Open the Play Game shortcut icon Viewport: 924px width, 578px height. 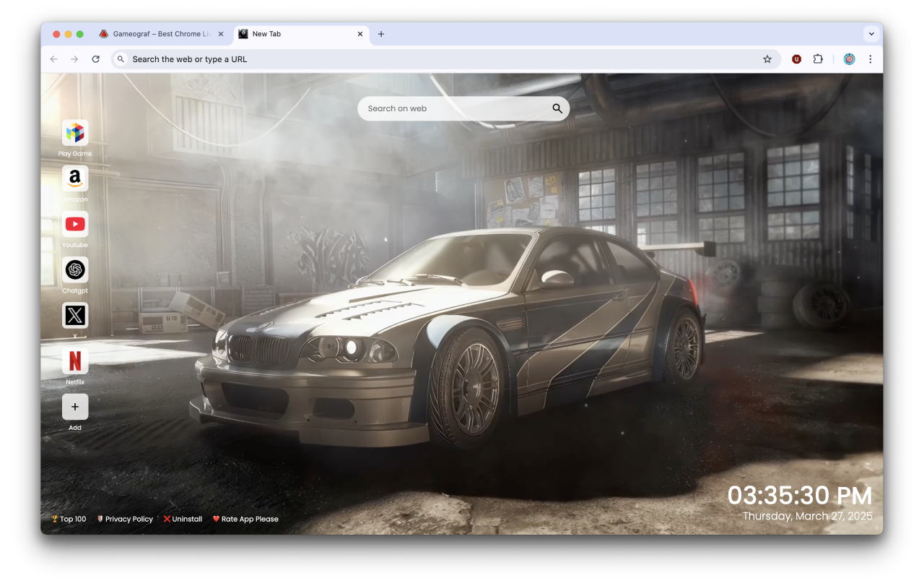(75, 133)
